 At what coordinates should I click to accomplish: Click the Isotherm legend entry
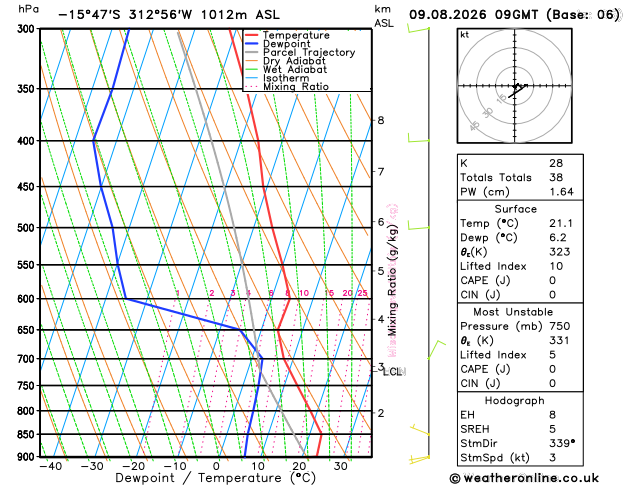(x=277, y=78)
